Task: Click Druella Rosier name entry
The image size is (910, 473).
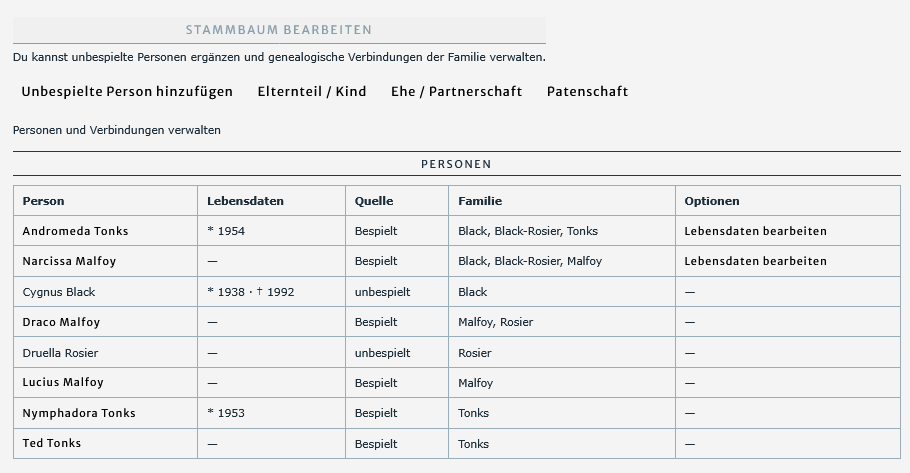Action: pyautogui.click(x=60, y=353)
